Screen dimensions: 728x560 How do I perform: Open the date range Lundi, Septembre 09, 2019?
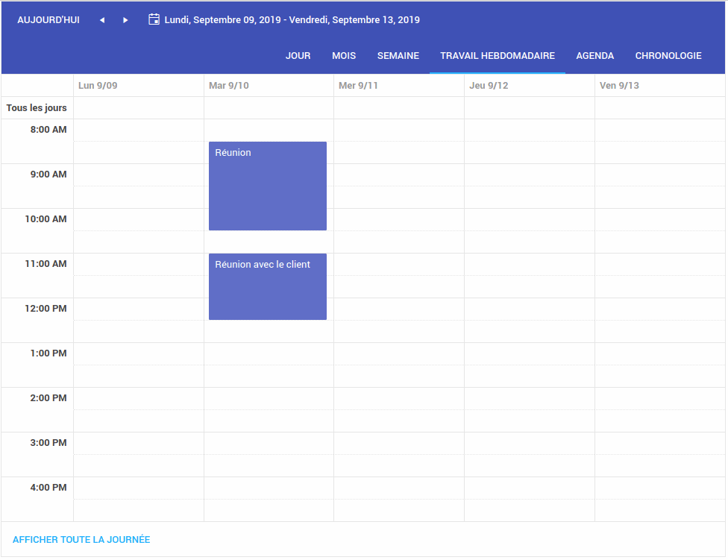[x=292, y=20]
